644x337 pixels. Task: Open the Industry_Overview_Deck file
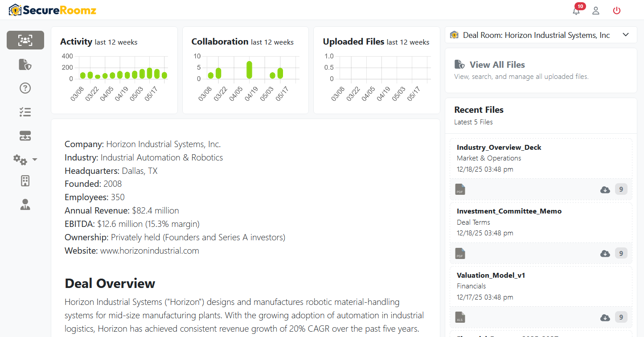point(499,147)
